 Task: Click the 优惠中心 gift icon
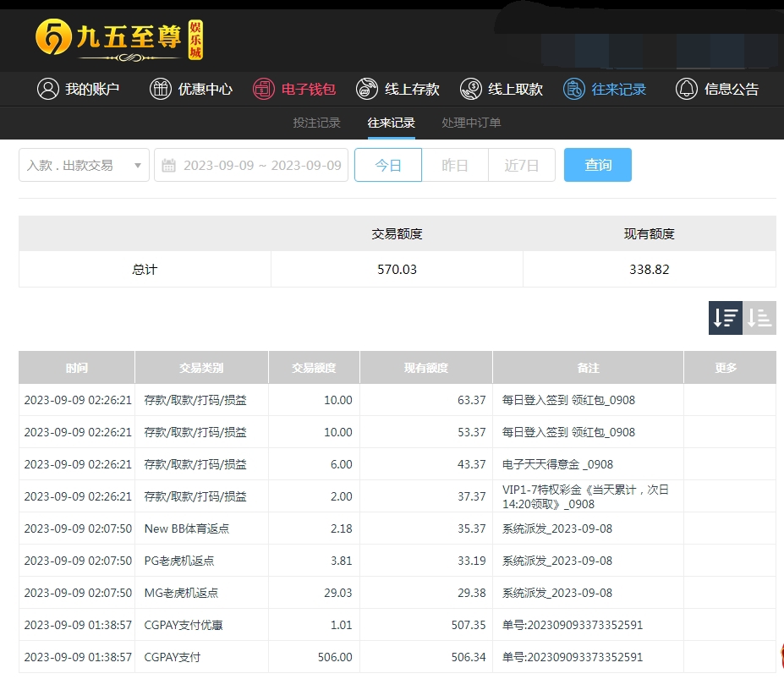[161, 89]
